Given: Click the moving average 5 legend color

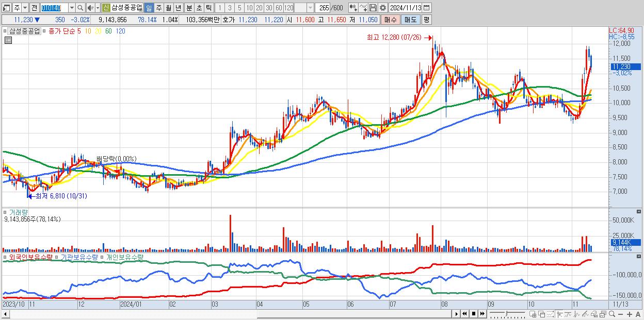Looking at the screenshot, I should tap(78, 31).
